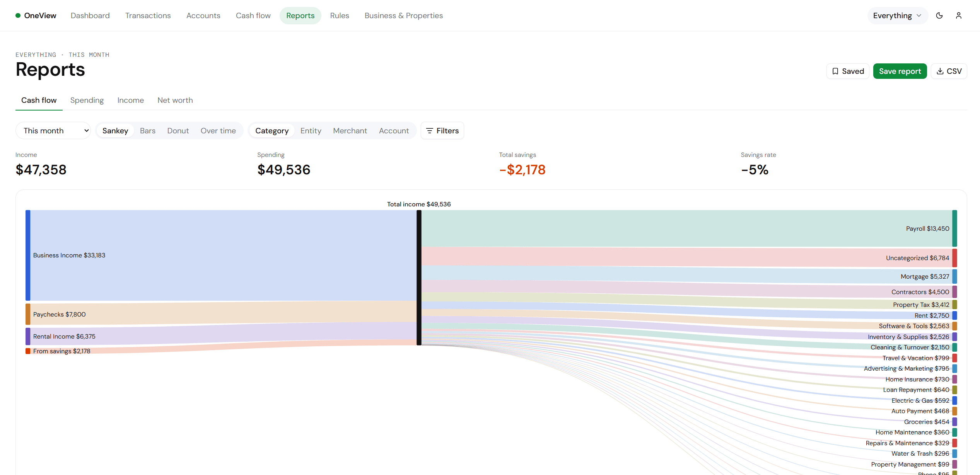Switch to the Cash flow report tab
980x475 pixels.
coord(39,100)
